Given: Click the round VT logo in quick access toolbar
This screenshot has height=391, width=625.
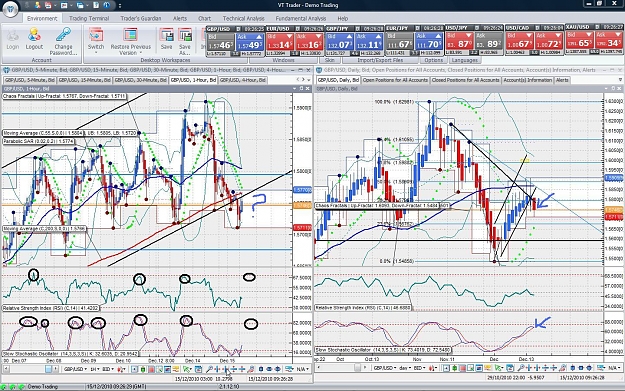Looking at the screenshot, I should click(x=107, y=6).
